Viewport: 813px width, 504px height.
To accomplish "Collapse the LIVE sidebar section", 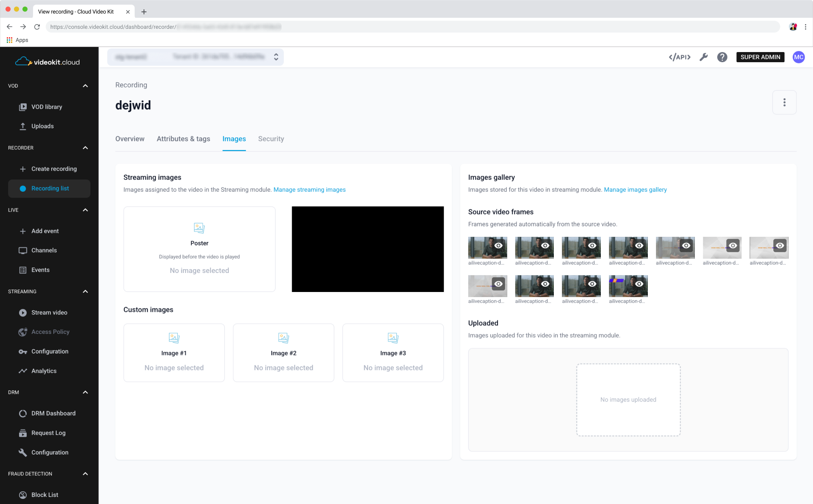I will tap(85, 210).
